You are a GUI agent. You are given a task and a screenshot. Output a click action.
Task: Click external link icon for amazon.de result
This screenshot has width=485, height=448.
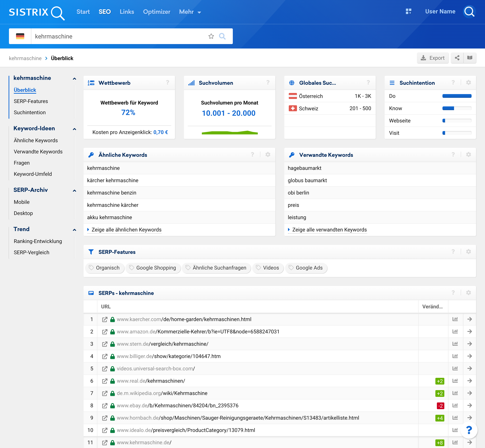click(x=104, y=332)
